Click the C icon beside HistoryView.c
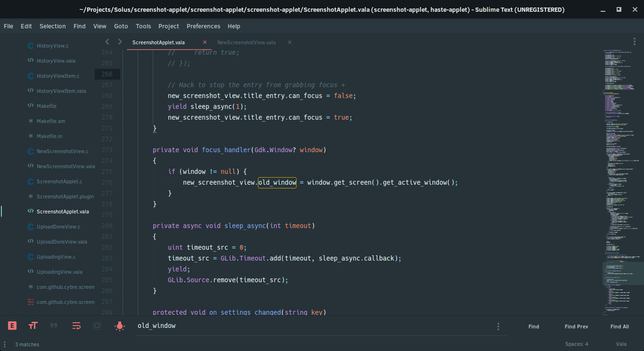644x351 pixels. (31, 46)
